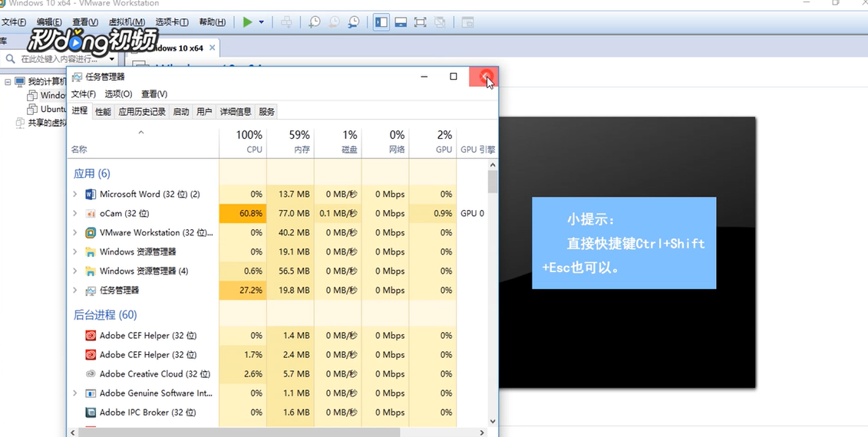Screen dimensions: 868x437
Task: Click the Adobe Genuine Software process icon
Action: [x=91, y=393]
